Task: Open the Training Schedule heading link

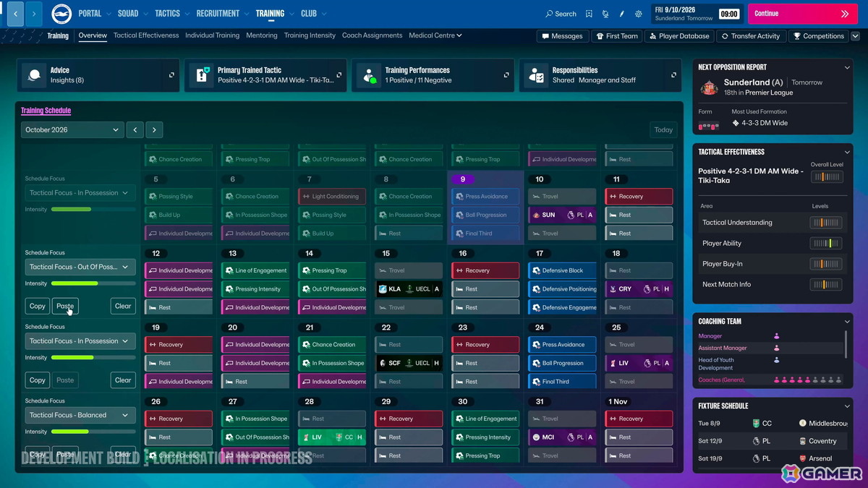Action: [46, 111]
